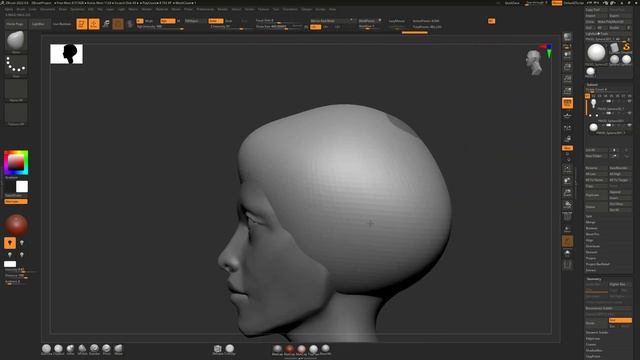Expand the Merge section

click(x=591, y=222)
